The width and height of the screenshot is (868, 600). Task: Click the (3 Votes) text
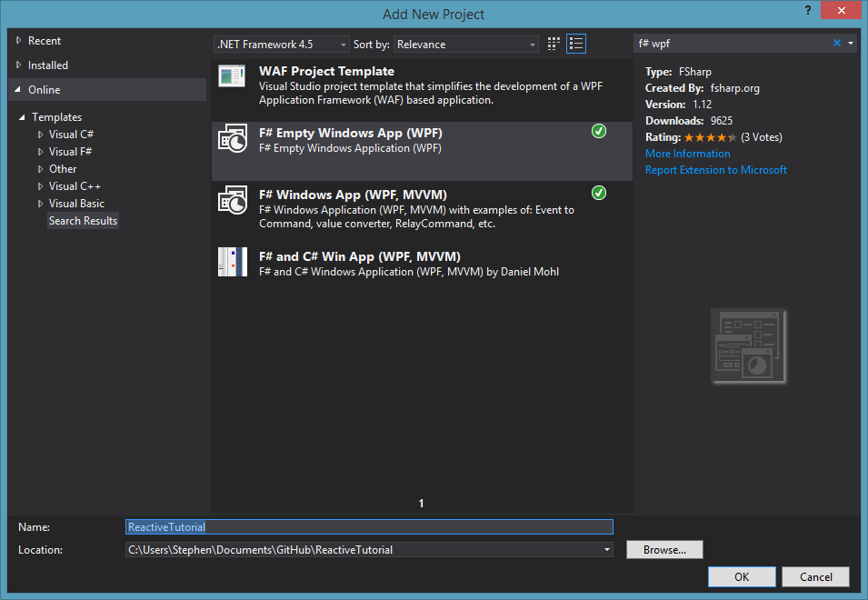761,137
